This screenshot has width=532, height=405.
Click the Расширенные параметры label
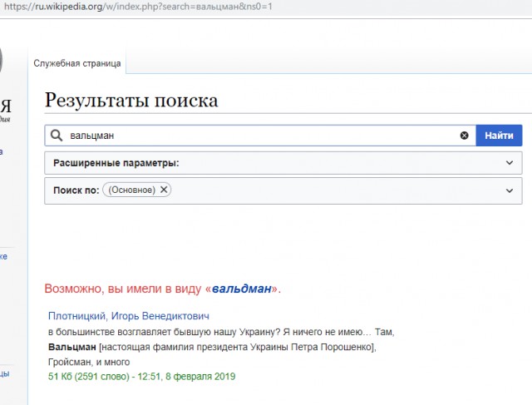(x=116, y=163)
